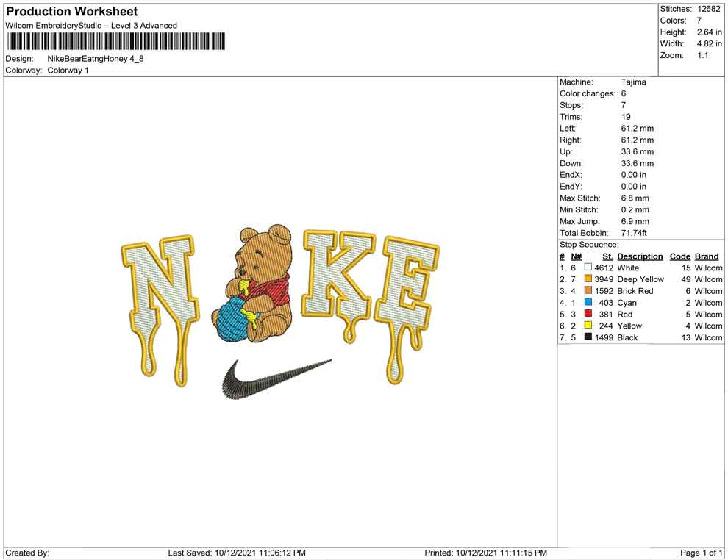728x560 pixels.
Task: Click the Zoom value 1:1
Action: [x=702, y=55]
